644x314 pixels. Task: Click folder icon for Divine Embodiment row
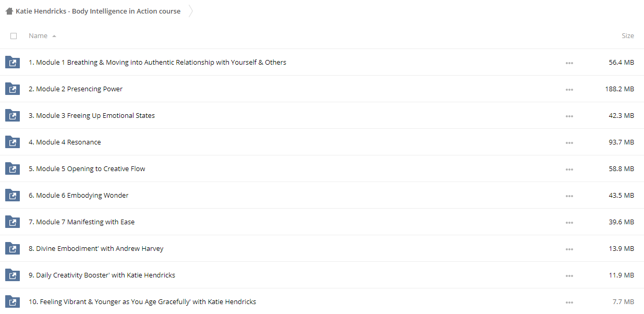(x=12, y=249)
